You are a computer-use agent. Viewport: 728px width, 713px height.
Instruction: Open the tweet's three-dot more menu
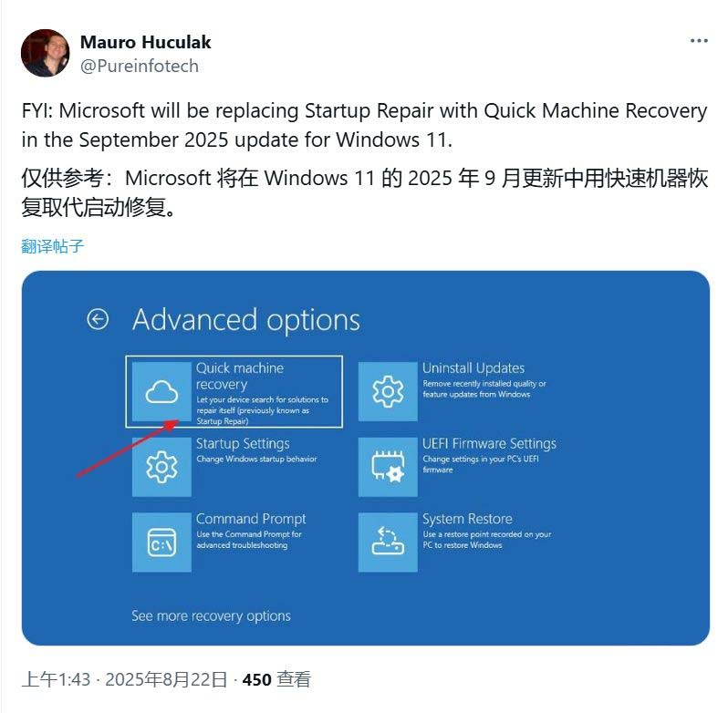click(699, 41)
